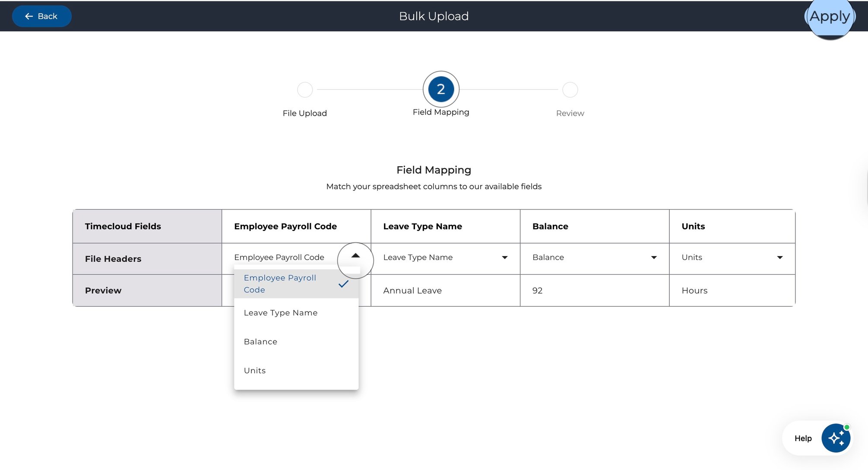Open the Units file header dropdown
Image resolution: width=868 pixels, height=470 pixels.
[732, 257]
